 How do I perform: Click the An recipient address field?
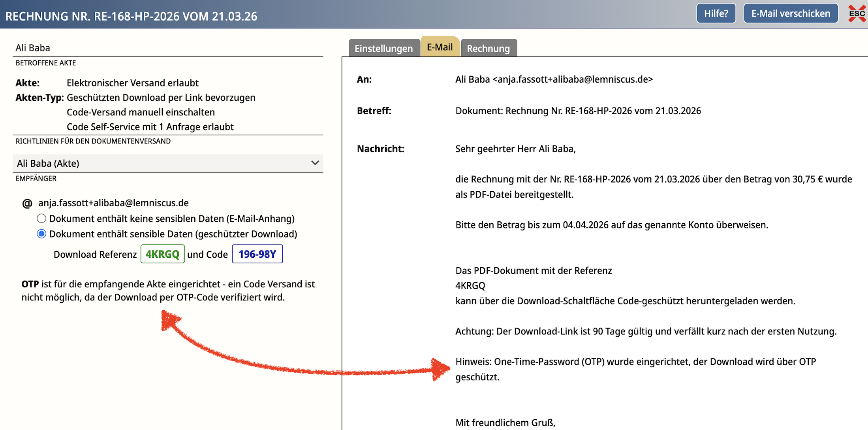click(554, 79)
